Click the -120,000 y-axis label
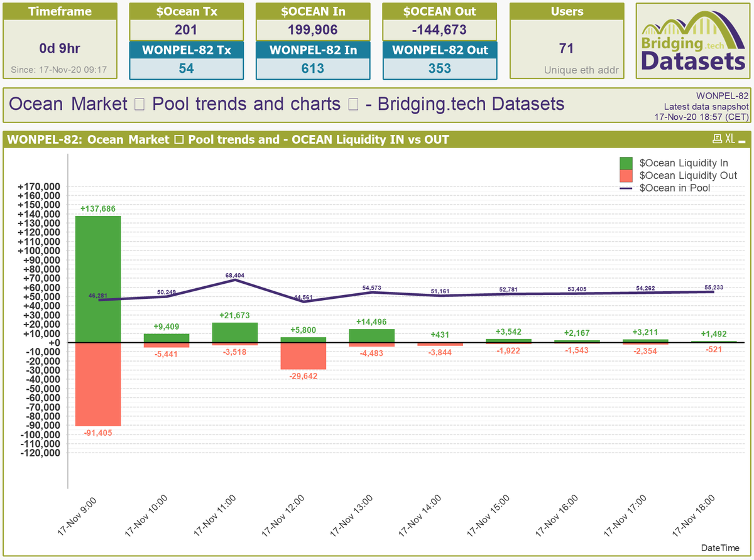 [x=40, y=453]
